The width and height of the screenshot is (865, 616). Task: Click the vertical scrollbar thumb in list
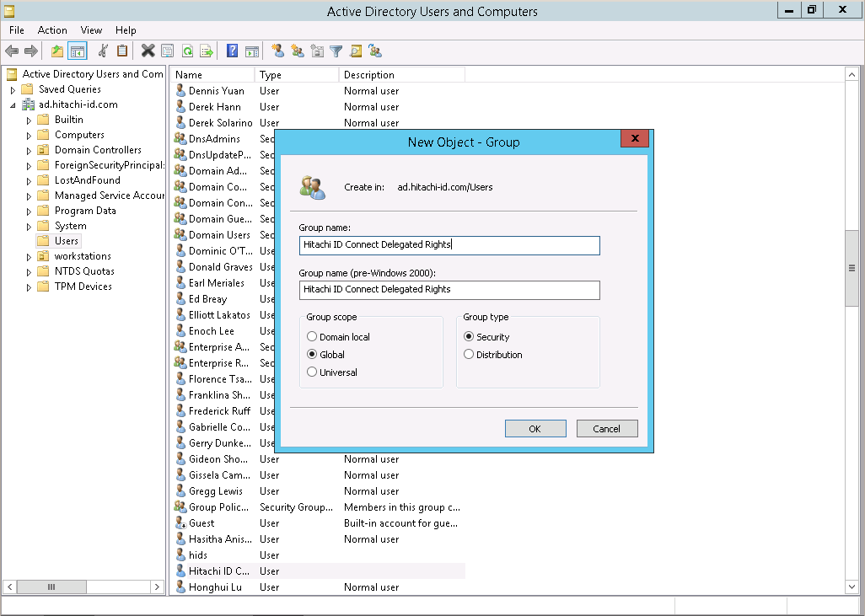tap(852, 267)
